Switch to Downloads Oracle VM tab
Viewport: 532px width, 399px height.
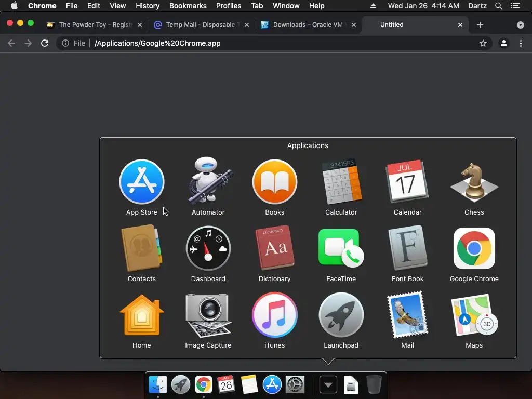(x=308, y=25)
